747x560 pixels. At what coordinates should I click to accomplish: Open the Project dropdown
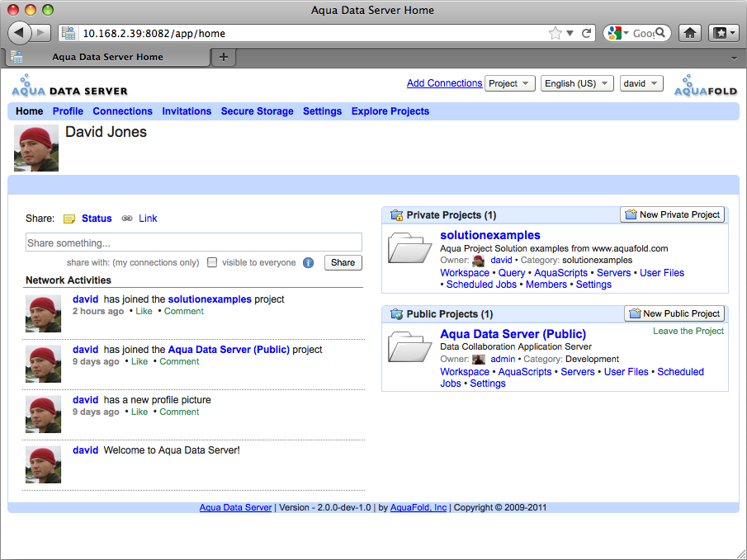510,83
